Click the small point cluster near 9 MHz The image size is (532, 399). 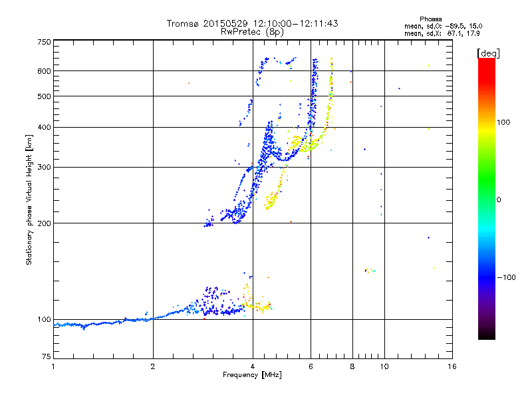370,271
